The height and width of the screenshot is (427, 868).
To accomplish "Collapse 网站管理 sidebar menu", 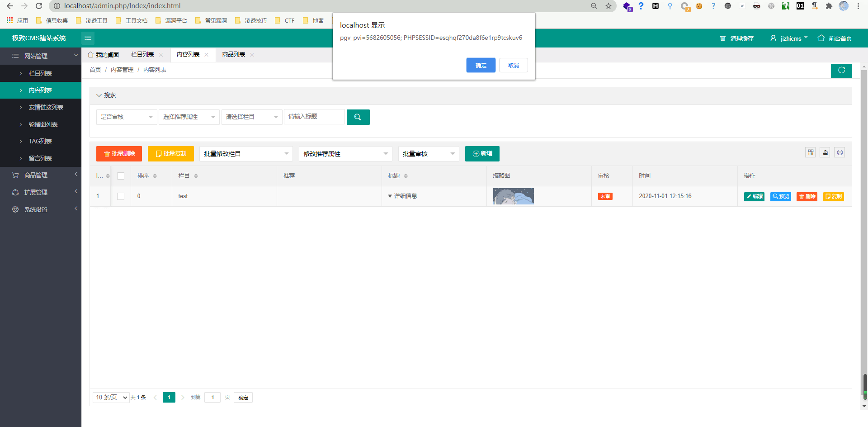I will pyautogui.click(x=41, y=56).
